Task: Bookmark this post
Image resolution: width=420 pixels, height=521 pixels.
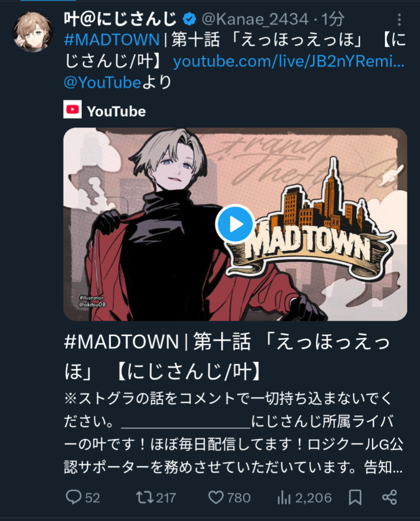Action: tap(355, 498)
